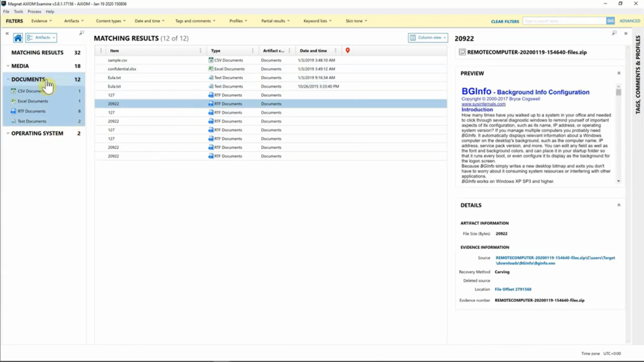Expand the MEDIA category chevron
The width and height of the screenshot is (644, 362).
8,65
